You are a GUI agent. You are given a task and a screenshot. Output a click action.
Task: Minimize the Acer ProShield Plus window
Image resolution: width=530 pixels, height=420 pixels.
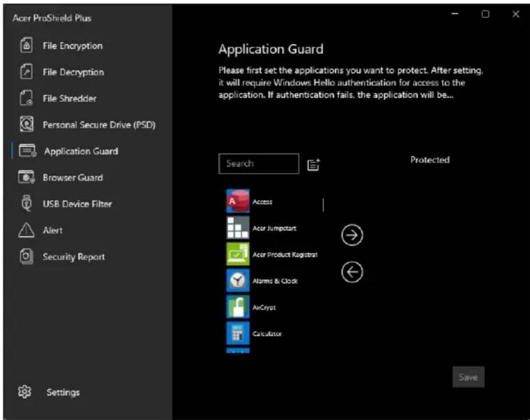point(455,14)
